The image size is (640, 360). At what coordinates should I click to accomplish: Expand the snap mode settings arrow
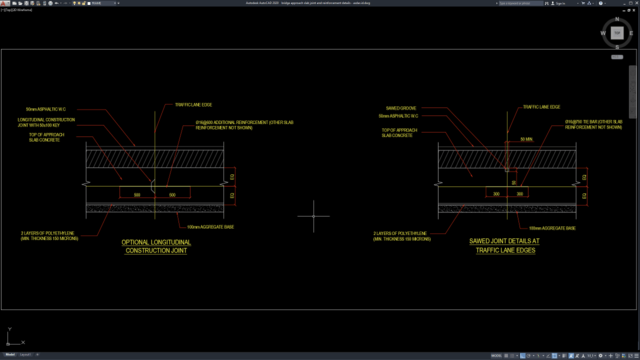point(517,356)
